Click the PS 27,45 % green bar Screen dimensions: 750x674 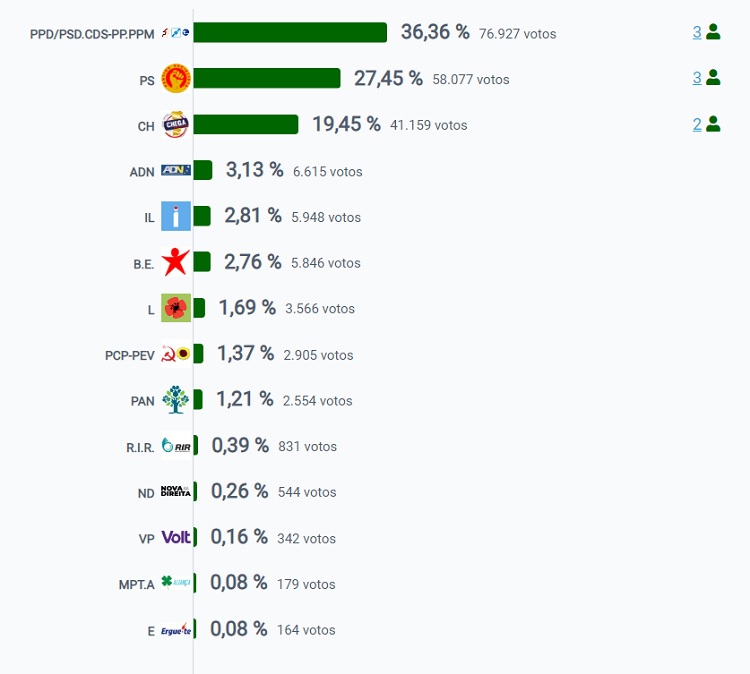click(267, 79)
